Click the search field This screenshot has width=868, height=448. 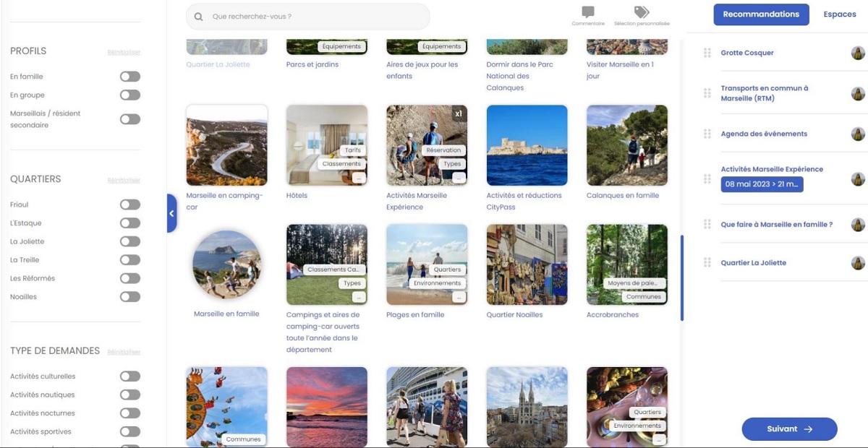307,17
